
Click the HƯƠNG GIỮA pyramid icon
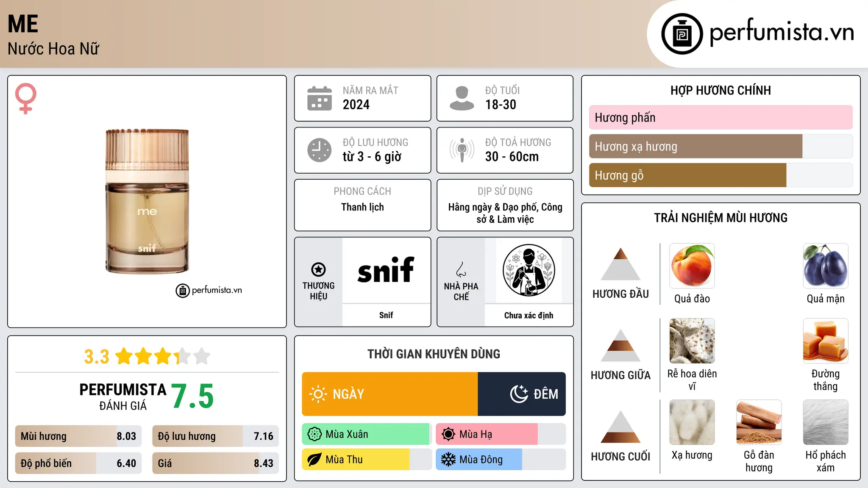pyautogui.click(x=620, y=345)
